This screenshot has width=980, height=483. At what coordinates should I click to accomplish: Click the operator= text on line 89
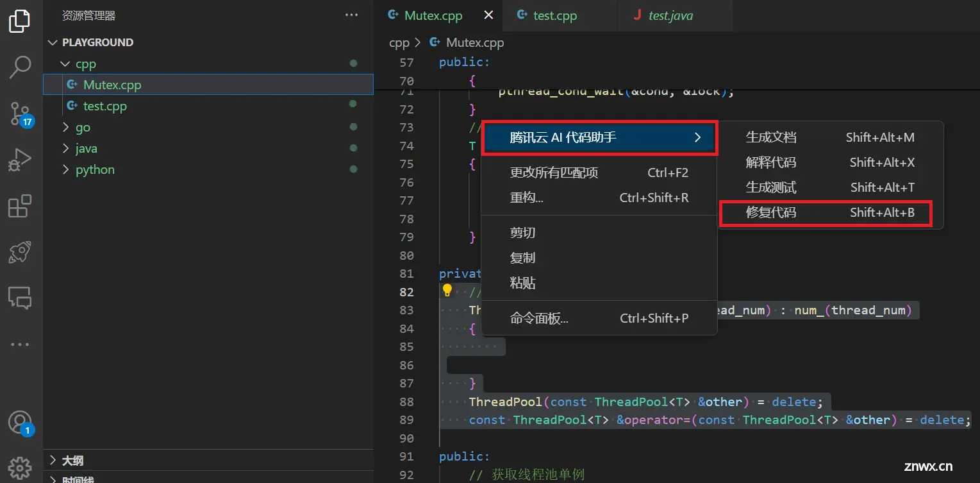(656, 420)
